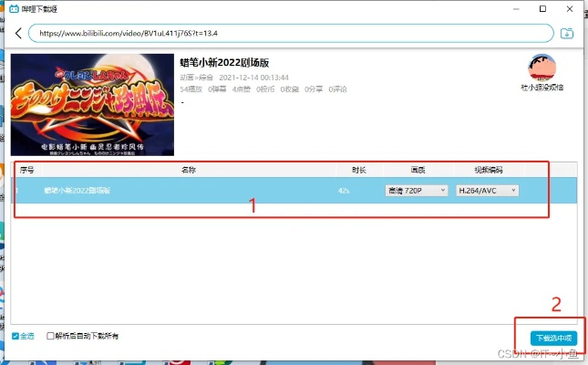Click video title 蜡笔小新2022剧场版 heading

click(x=224, y=63)
